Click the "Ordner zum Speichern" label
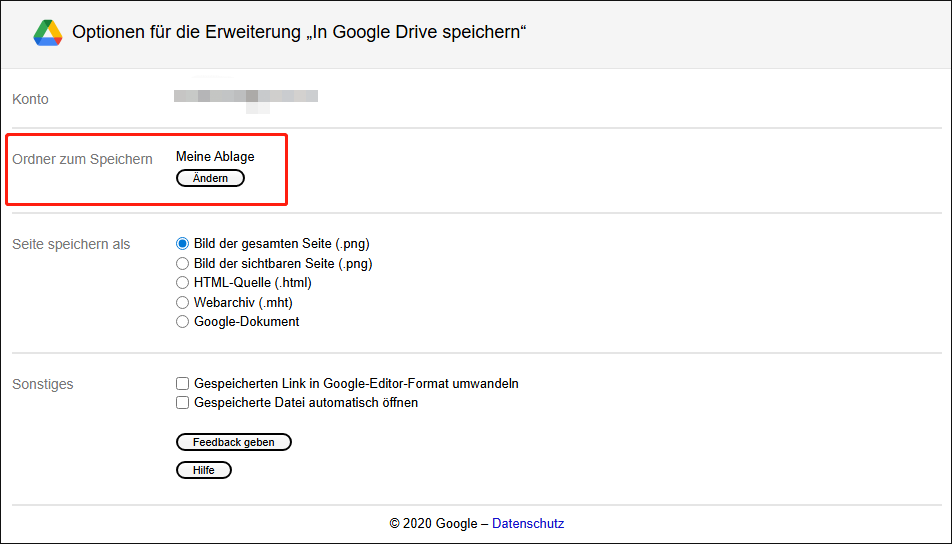 [x=82, y=159]
